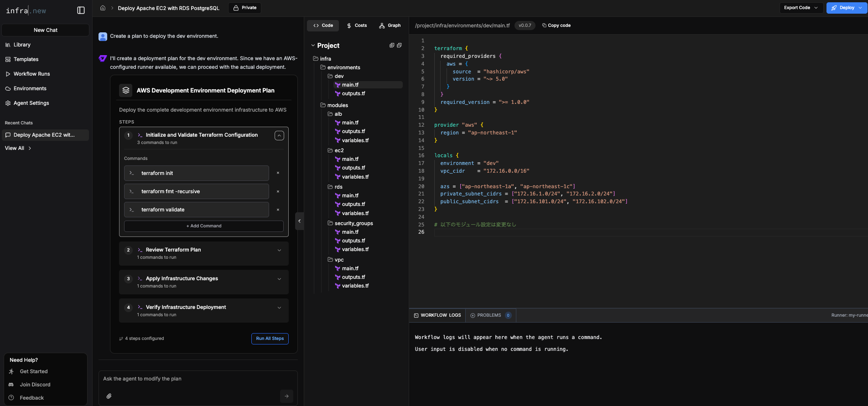Remove terraform init command
The image size is (868, 406).
[278, 173]
